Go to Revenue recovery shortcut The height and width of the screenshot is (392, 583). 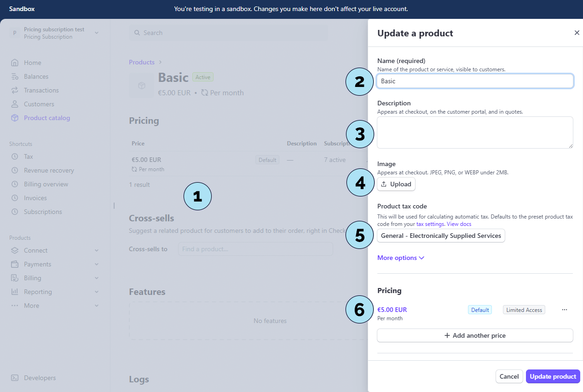49,170
